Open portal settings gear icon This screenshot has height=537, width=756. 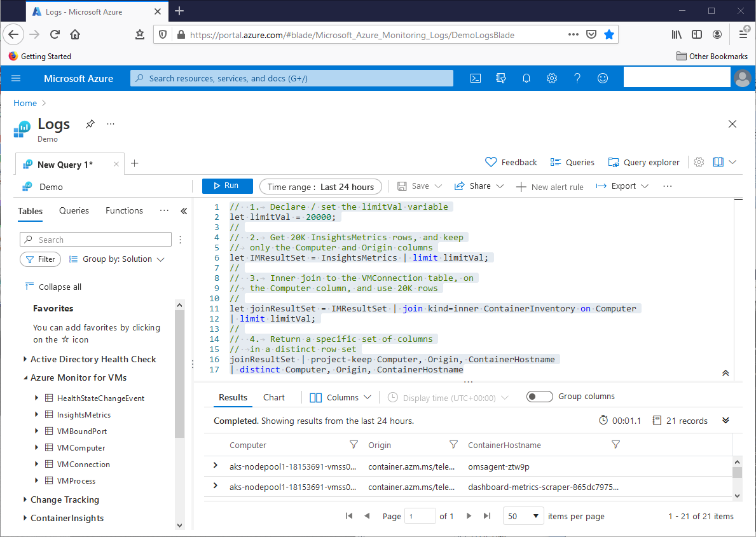(551, 78)
